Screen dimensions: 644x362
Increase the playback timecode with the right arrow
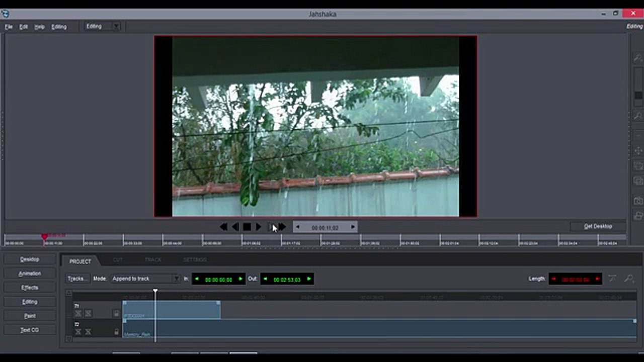pyautogui.click(x=353, y=227)
